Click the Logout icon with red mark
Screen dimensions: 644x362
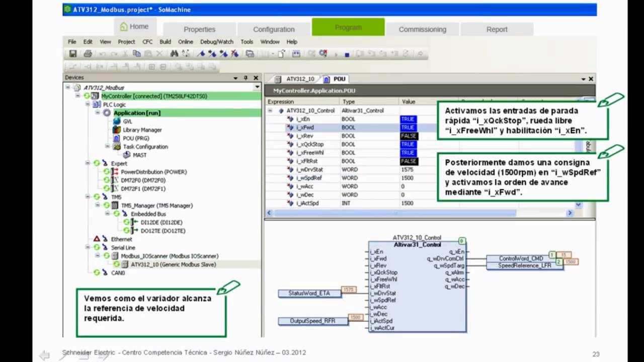(323, 53)
